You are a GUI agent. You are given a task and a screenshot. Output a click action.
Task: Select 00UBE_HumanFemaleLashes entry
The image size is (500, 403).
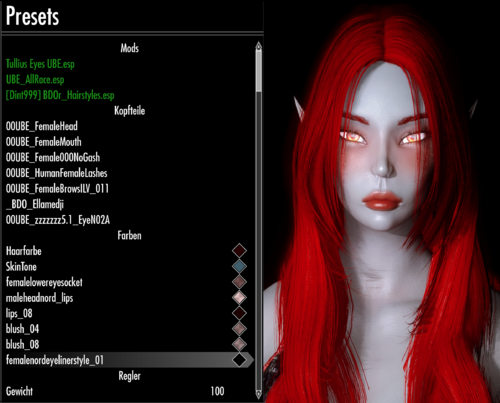(57, 173)
